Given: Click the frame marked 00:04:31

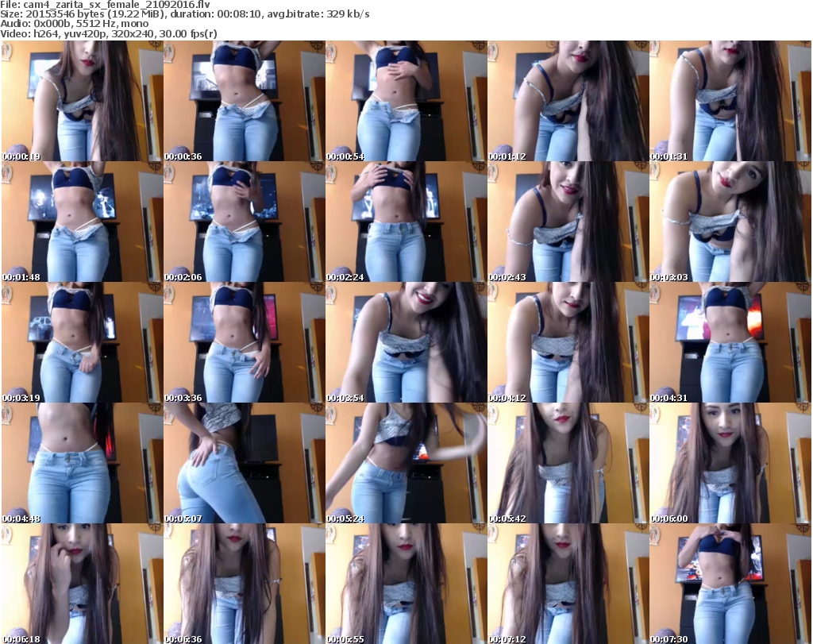Looking at the screenshot, I should click(x=730, y=342).
